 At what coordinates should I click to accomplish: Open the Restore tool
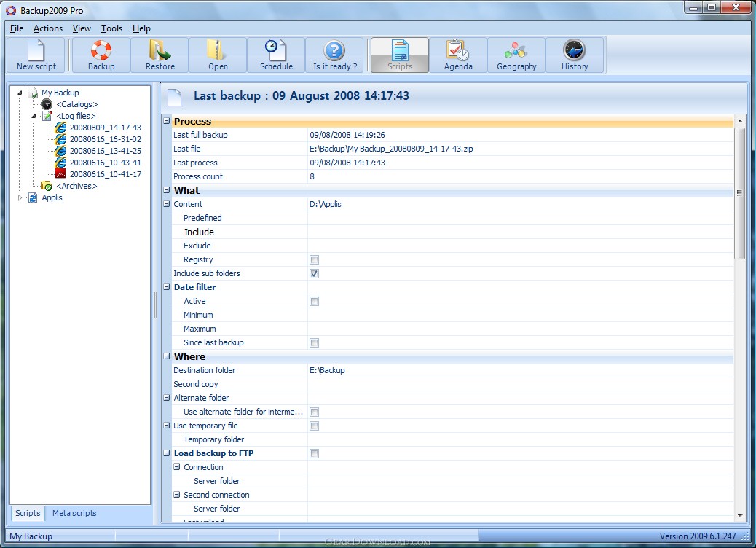160,55
